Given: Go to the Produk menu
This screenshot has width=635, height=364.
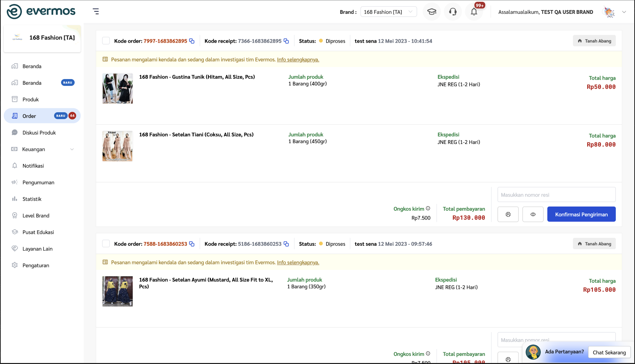Looking at the screenshot, I should click(42, 99).
